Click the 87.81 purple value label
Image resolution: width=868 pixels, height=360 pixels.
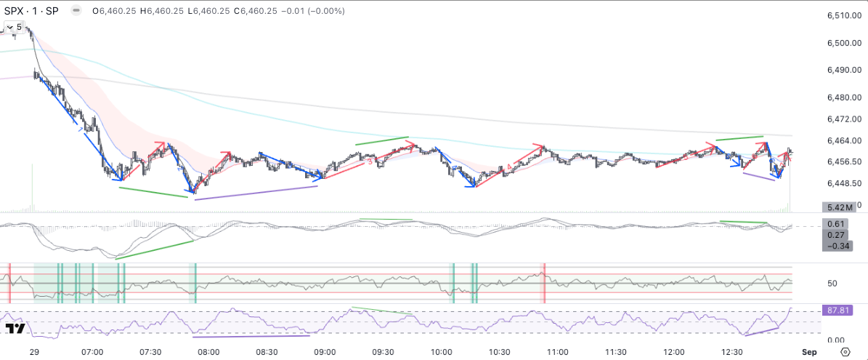tap(837, 310)
